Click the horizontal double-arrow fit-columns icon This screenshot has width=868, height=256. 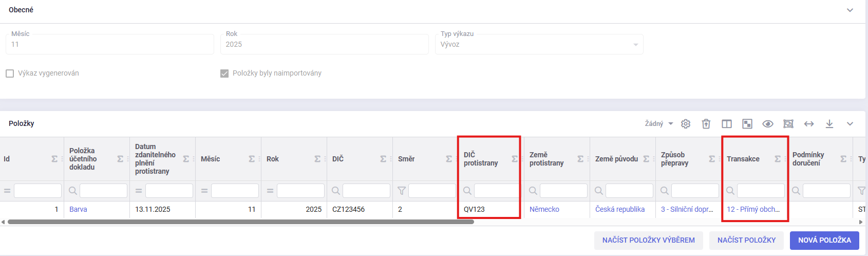coord(809,124)
